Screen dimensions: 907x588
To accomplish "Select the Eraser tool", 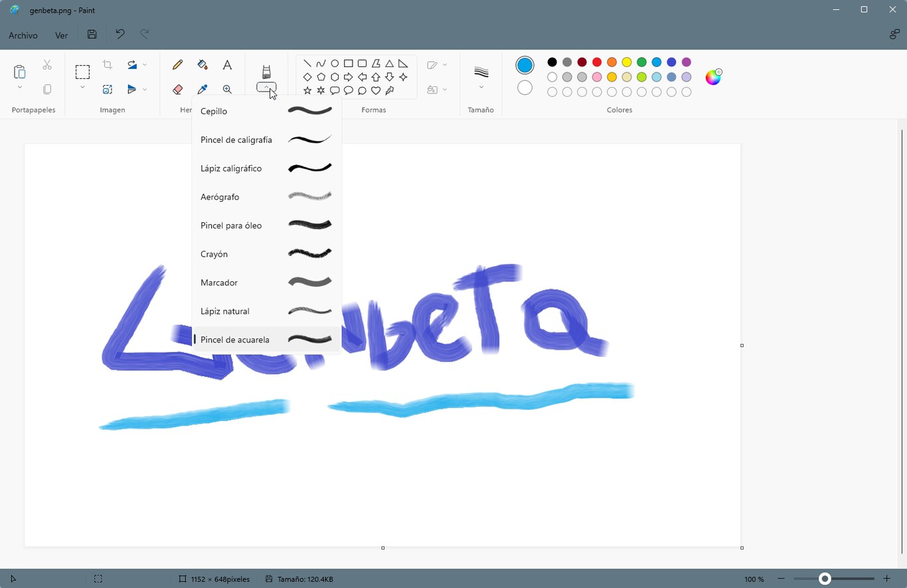I will (177, 90).
